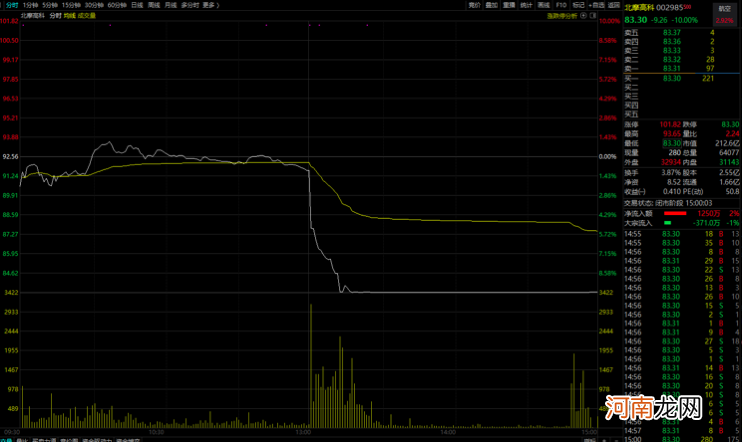The height and width of the screenshot is (442, 742).
Task: Click the 北摩高科 stock name header
Action: pos(640,6)
